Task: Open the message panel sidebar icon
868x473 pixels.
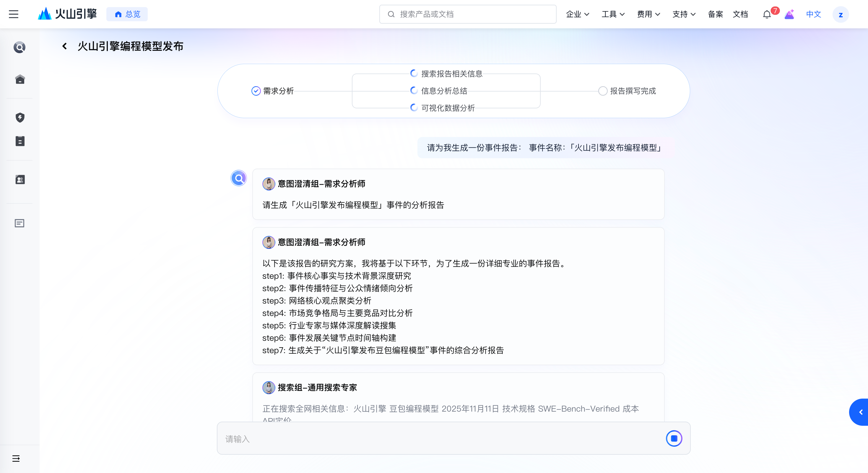Action: pos(19,223)
